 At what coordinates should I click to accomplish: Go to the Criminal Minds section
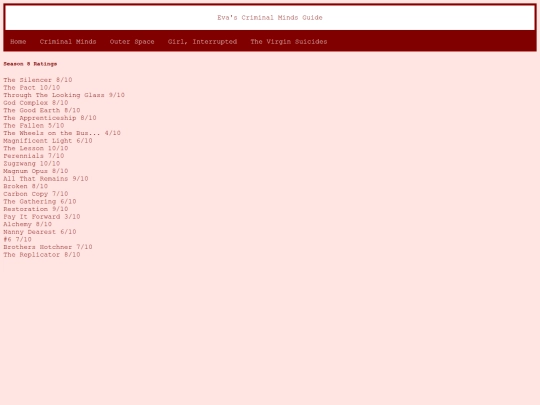coord(68,42)
